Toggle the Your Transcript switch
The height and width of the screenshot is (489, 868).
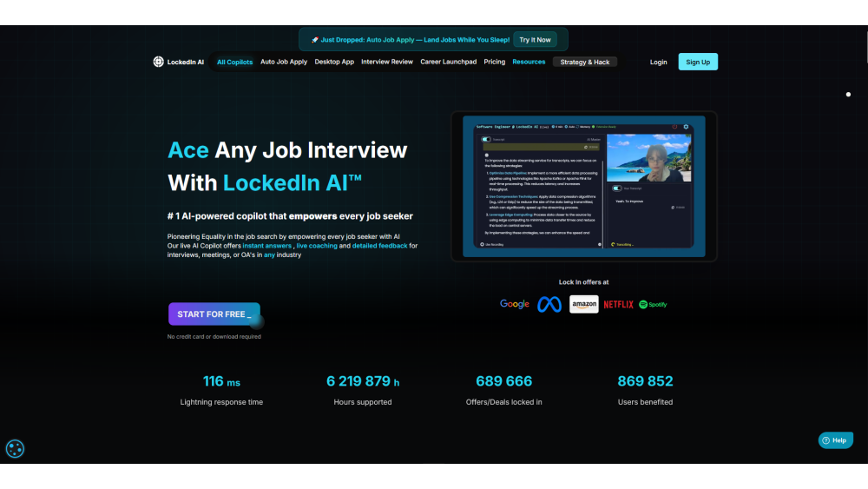(x=616, y=188)
